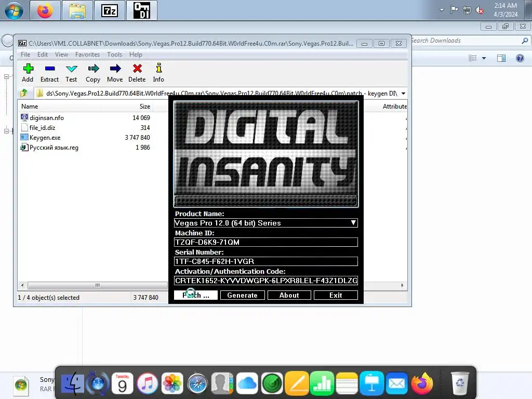The image size is (532, 399).
Task: Click the Activation/Authentication Code field
Action: (x=265, y=281)
